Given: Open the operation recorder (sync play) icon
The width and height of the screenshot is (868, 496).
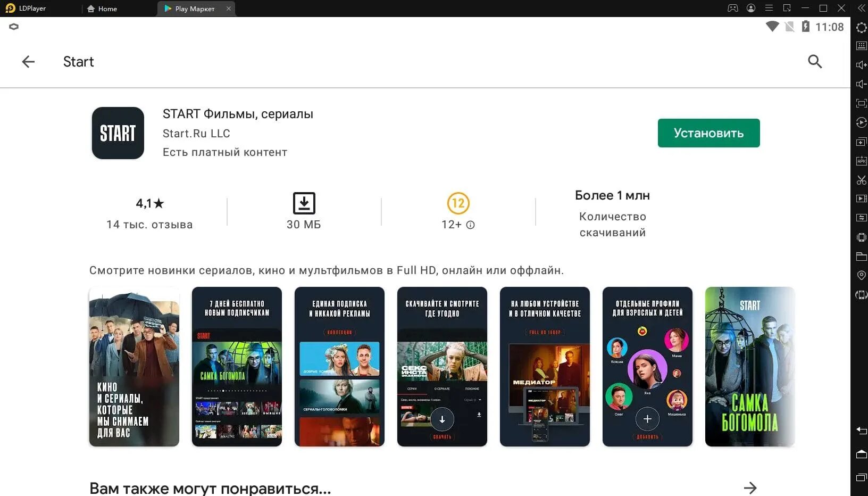Looking at the screenshot, I should click(861, 122).
